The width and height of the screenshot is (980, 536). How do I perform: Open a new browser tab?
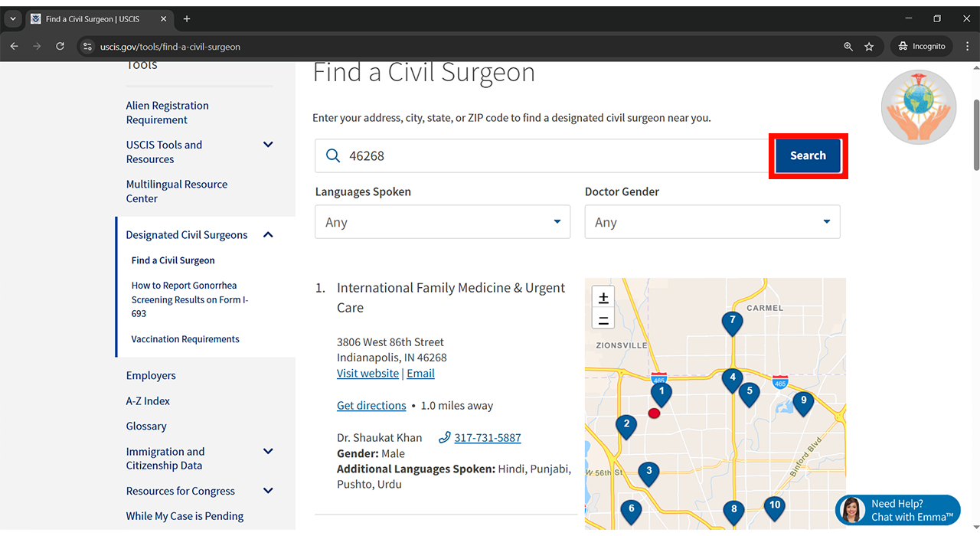[x=187, y=19]
